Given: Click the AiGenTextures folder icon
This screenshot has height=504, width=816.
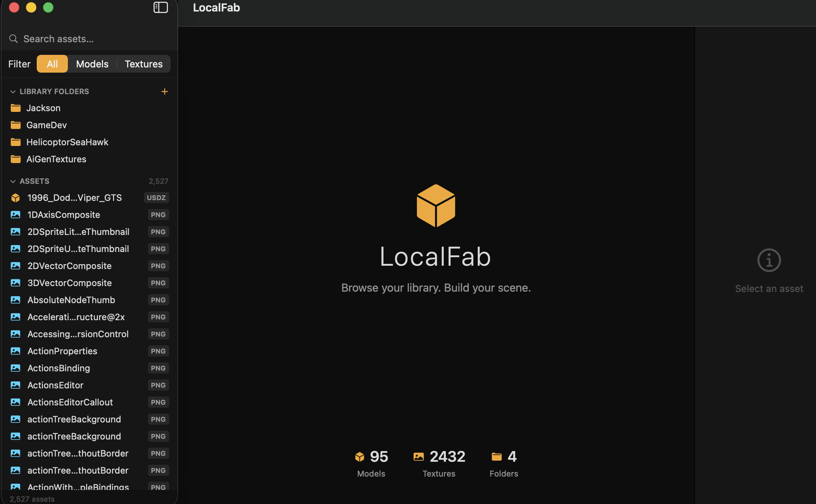Looking at the screenshot, I should pos(16,159).
